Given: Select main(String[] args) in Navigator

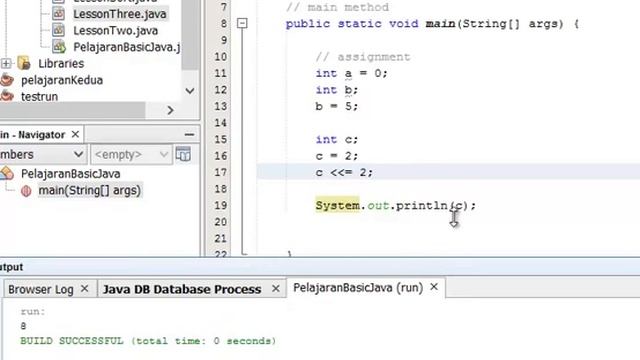Looking at the screenshot, I should pyautogui.click(x=89, y=191).
